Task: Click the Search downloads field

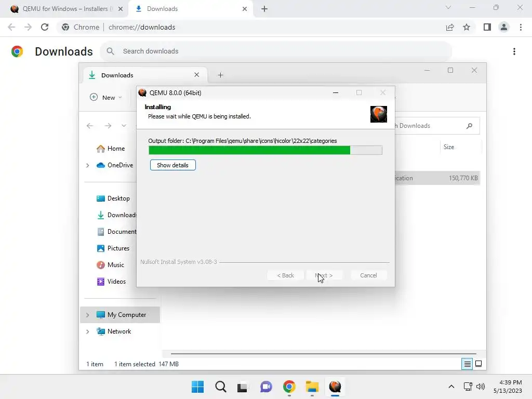Action: [x=276, y=51]
